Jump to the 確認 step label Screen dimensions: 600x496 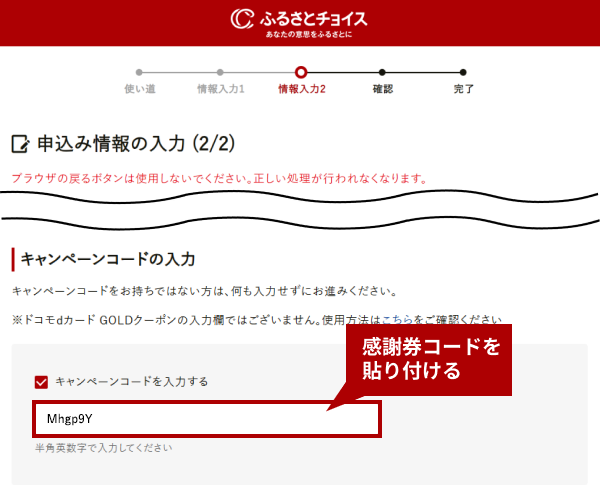[382, 90]
